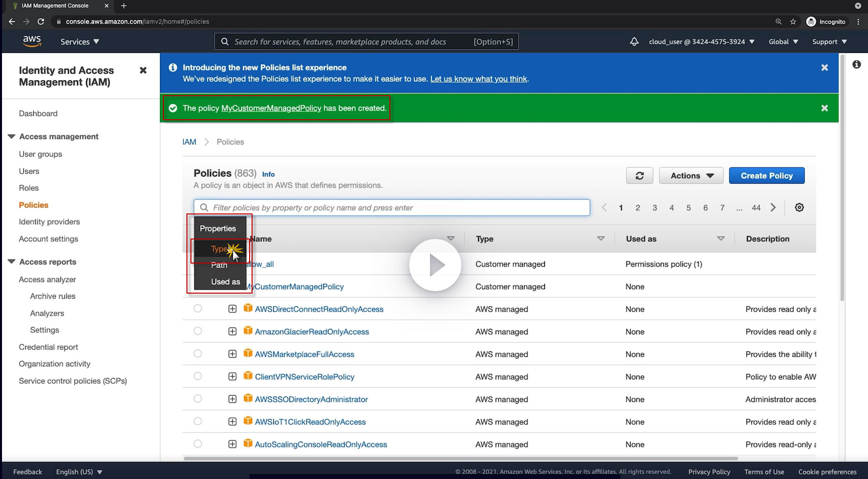Click the Create Policy button
Viewport: 868px width, 479px height.
click(766, 176)
